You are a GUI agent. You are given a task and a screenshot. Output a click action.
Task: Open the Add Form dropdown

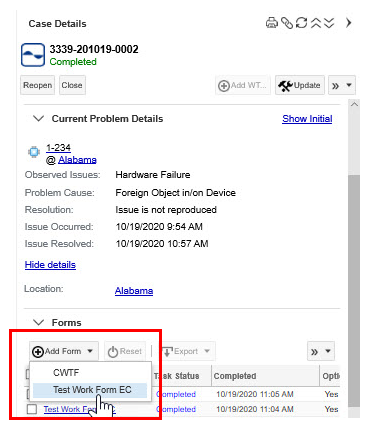click(64, 351)
